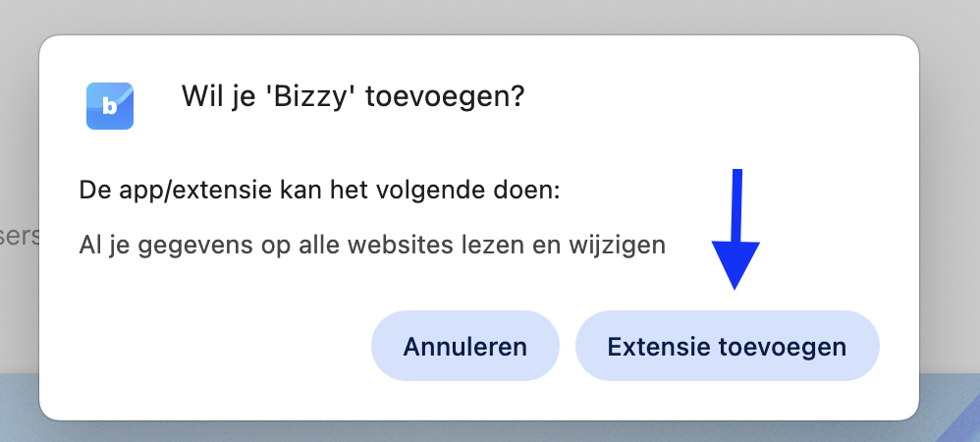The width and height of the screenshot is (980, 442).
Task: Click the dialog title 'Wil je 'Bizzy' toevoegen?'
Action: pyautogui.click(x=353, y=97)
